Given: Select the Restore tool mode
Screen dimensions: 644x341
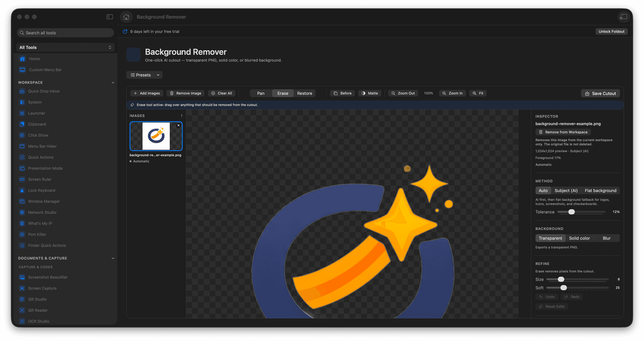Looking at the screenshot, I should coord(305,93).
